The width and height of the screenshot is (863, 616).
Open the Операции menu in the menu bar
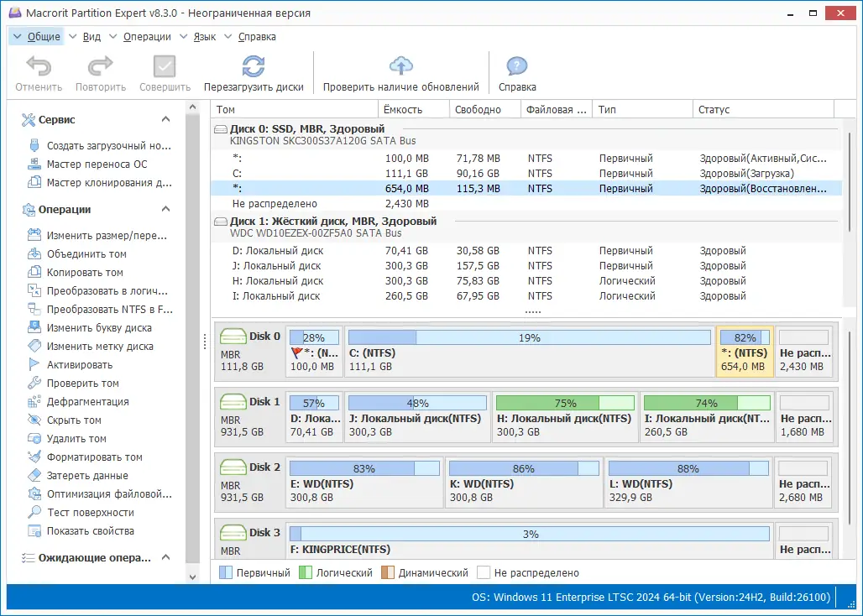[x=146, y=37]
